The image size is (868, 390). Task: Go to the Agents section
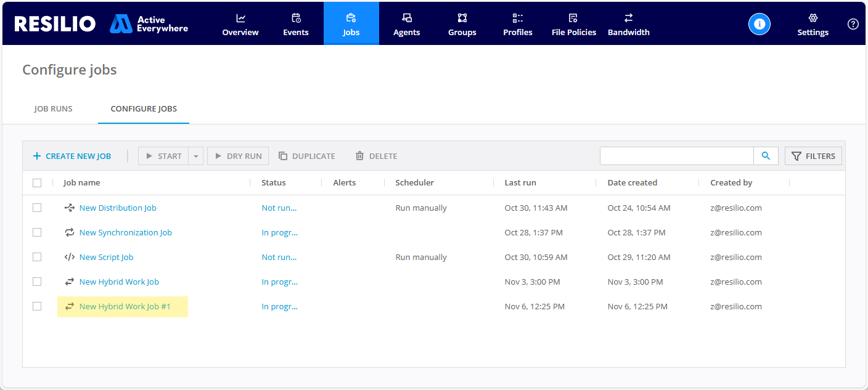point(406,24)
